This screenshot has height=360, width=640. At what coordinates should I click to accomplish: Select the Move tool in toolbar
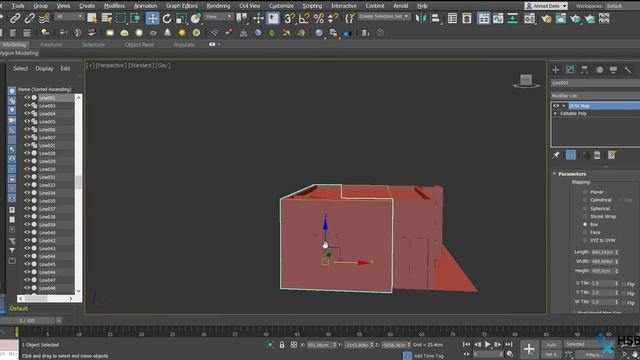point(152,18)
